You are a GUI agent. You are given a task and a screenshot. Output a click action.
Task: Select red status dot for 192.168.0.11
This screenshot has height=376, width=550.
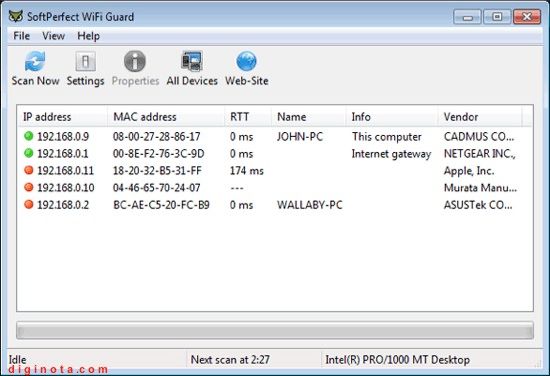(x=29, y=170)
